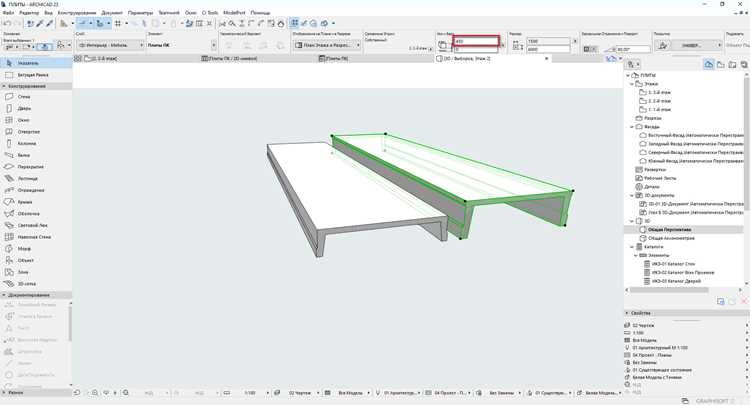Close the '3D / Выборка, Этаж 2' tab
The image size is (750, 405).
[547, 58]
